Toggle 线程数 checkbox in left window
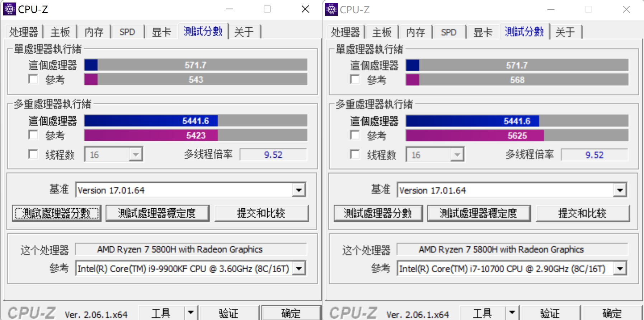The height and width of the screenshot is (320, 644). click(x=33, y=154)
